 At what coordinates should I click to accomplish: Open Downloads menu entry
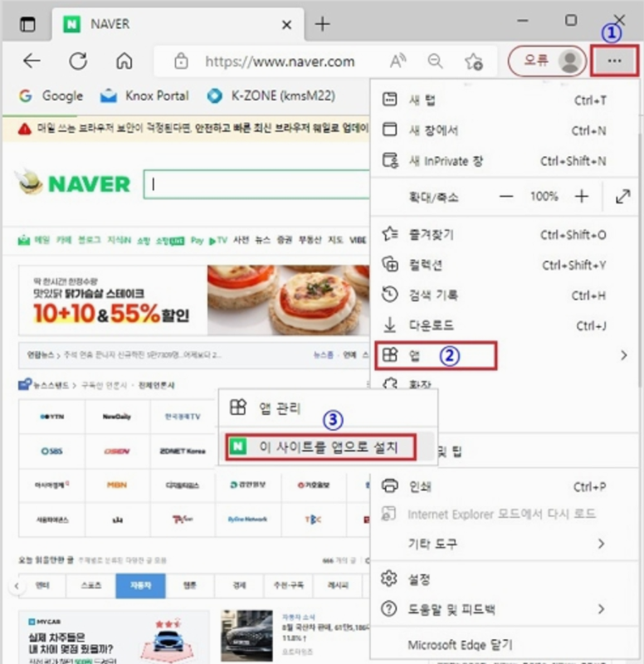pos(504,325)
